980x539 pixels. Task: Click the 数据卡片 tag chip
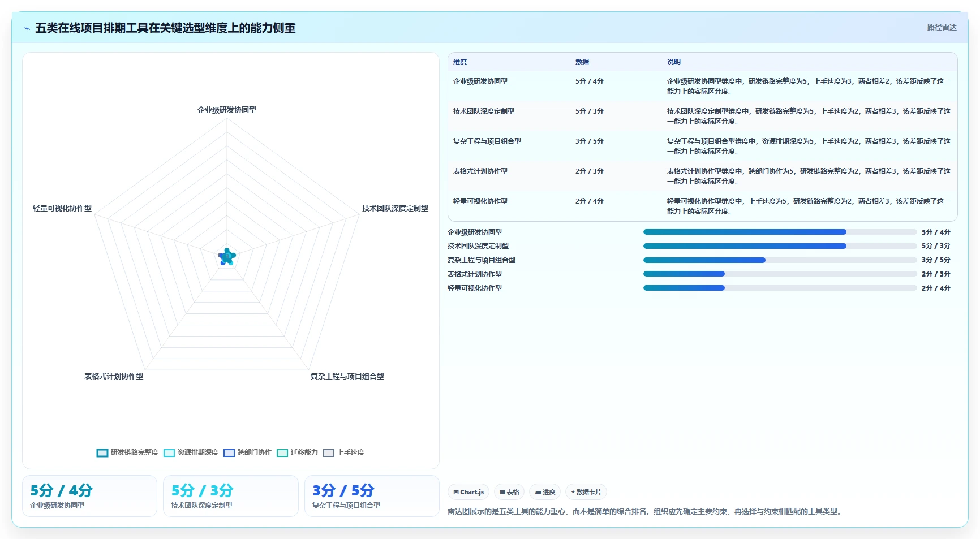[x=586, y=492]
